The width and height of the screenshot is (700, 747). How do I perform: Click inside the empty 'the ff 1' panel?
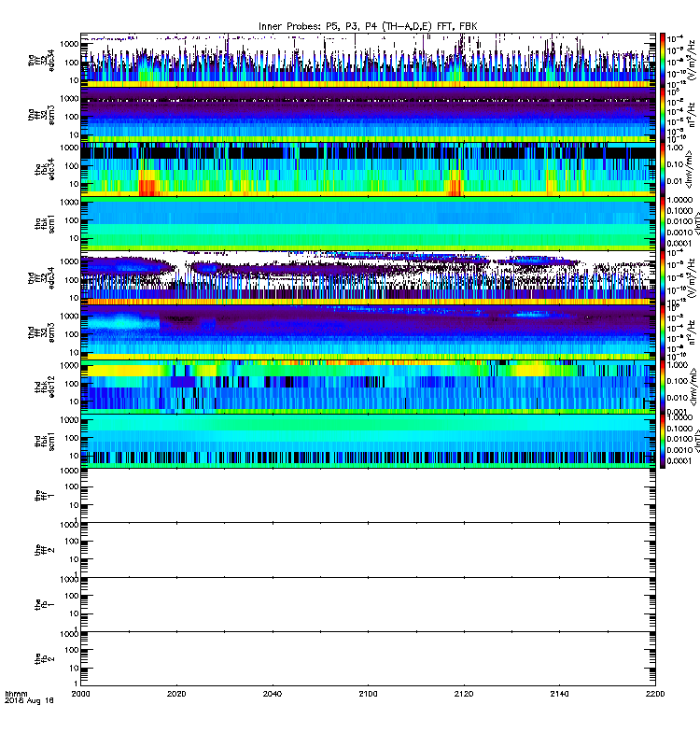[x=368, y=496]
